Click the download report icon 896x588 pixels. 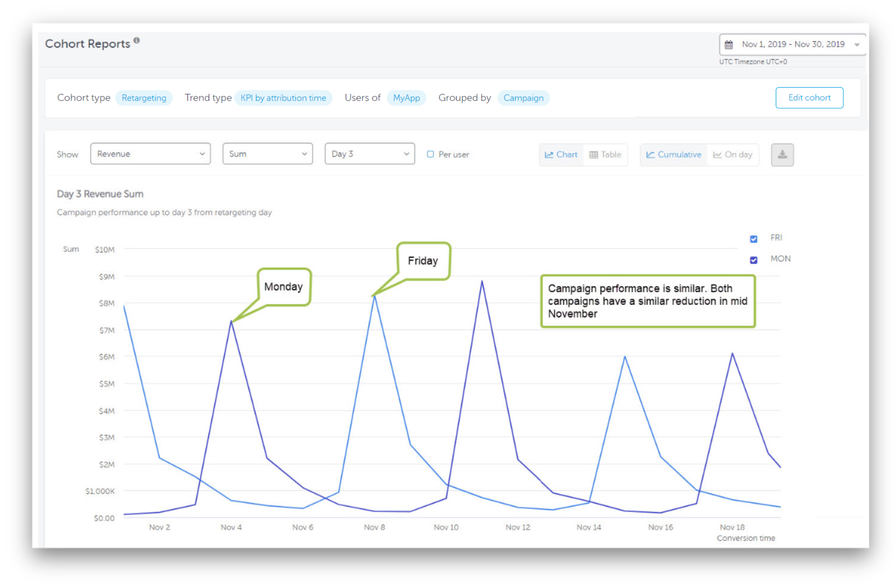tap(782, 154)
